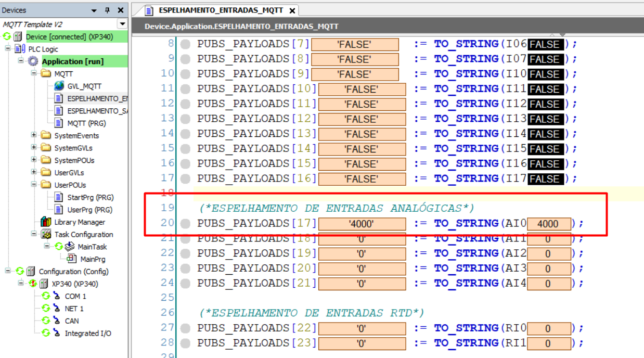
Task: Open the StartPrg (PRG) program
Action: [x=89, y=197]
